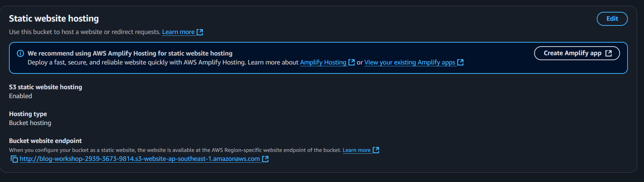Open View your existing Amplify apps link
644x182 pixels.
click(x=410, y=63)
